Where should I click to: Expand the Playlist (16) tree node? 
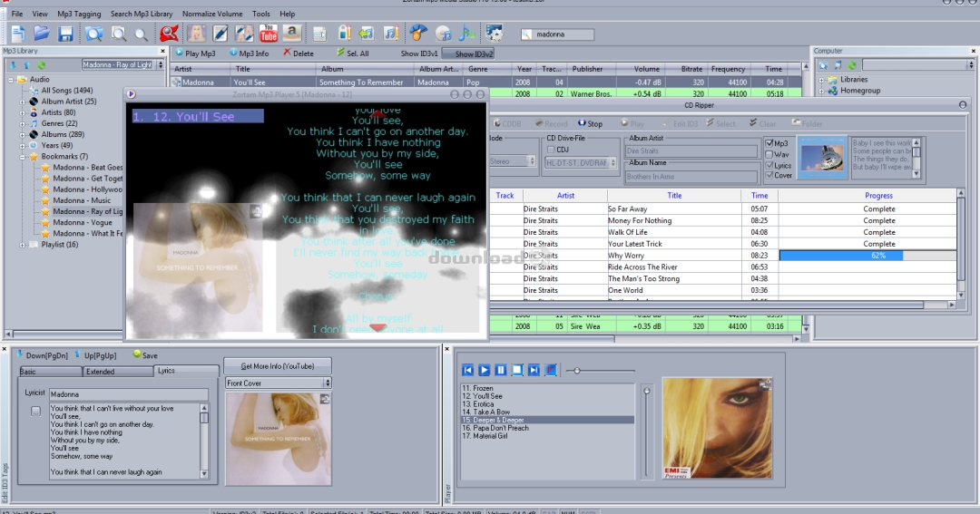coord(23,245)
